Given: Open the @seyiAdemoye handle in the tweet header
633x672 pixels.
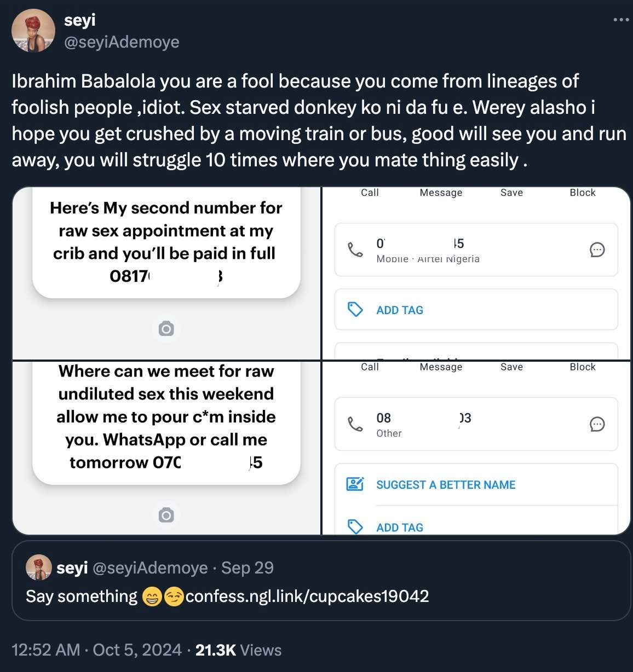Looking at the screenshot, I should point(122,42).
